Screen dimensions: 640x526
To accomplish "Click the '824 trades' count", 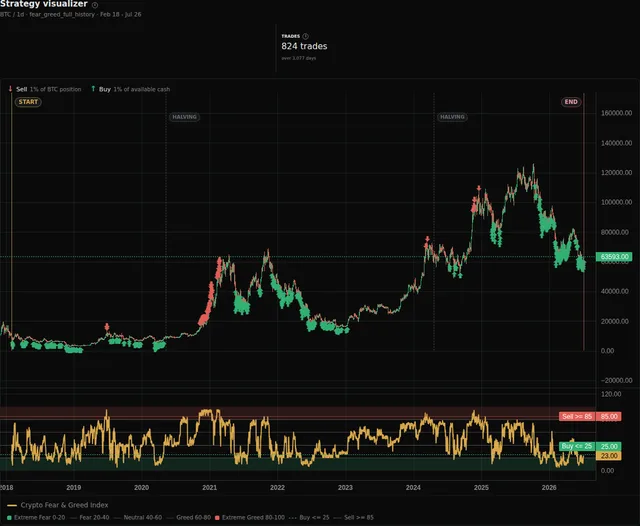I will pos(304,46).
